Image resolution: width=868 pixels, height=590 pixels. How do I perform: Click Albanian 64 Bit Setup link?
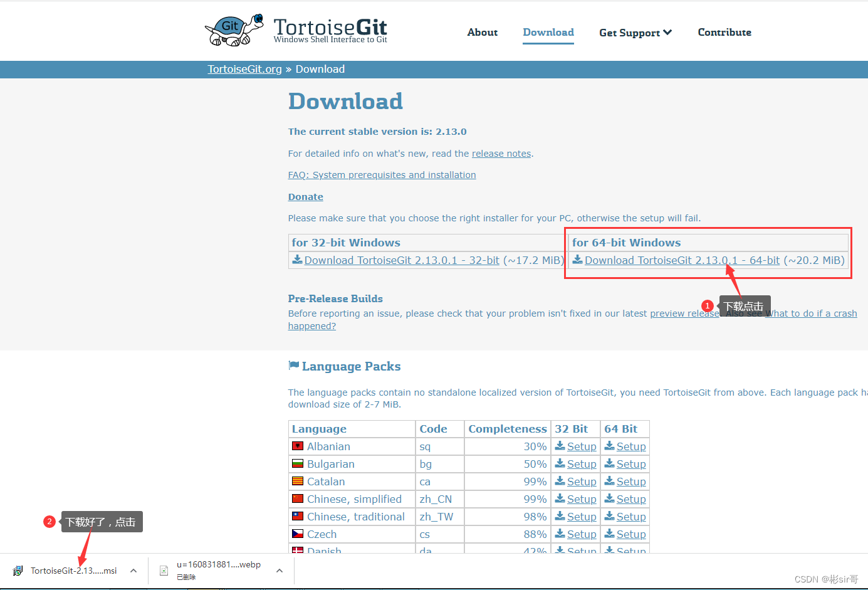click(631, 446)
